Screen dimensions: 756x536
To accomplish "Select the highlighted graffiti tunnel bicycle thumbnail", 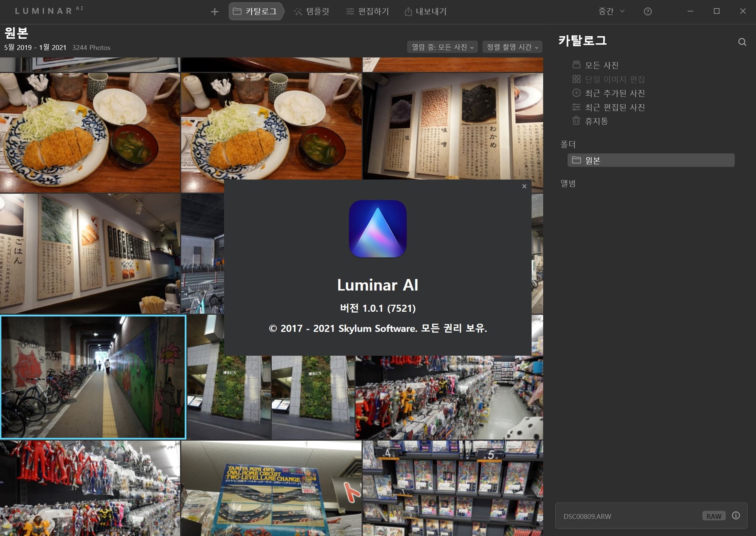I will click(93, 377).
